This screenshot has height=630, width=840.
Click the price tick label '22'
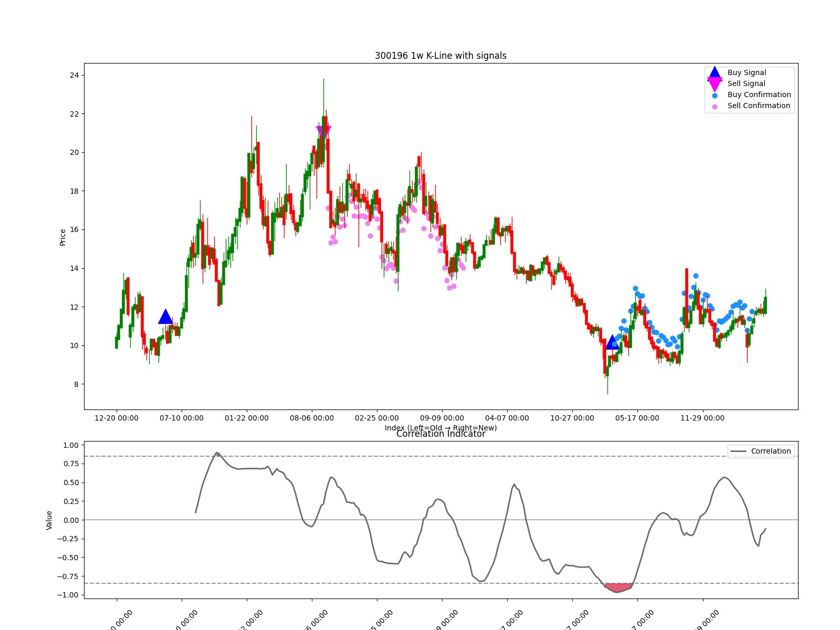click(x=74, y=114)
